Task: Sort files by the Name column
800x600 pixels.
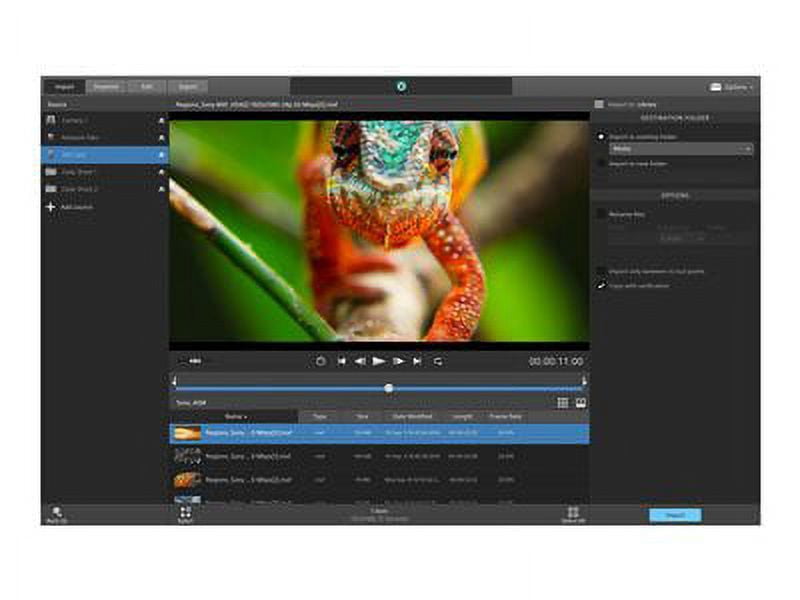Action: coord(235,417)
